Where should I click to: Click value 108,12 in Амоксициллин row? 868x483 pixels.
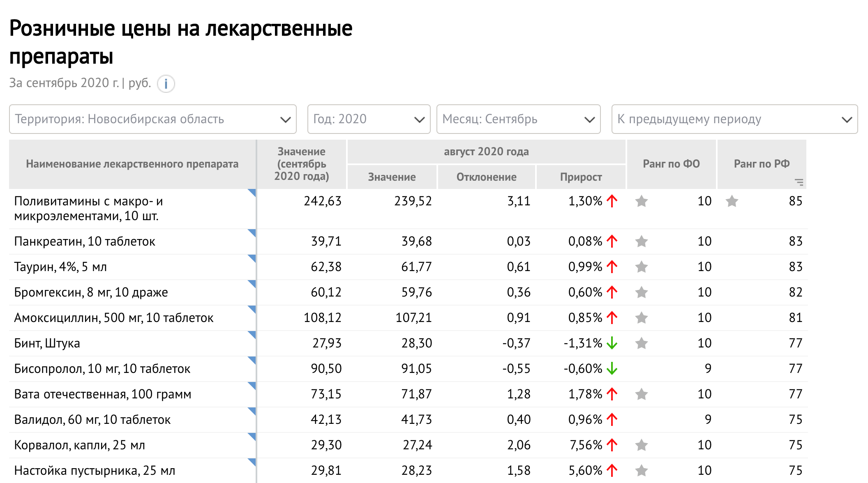323,318
